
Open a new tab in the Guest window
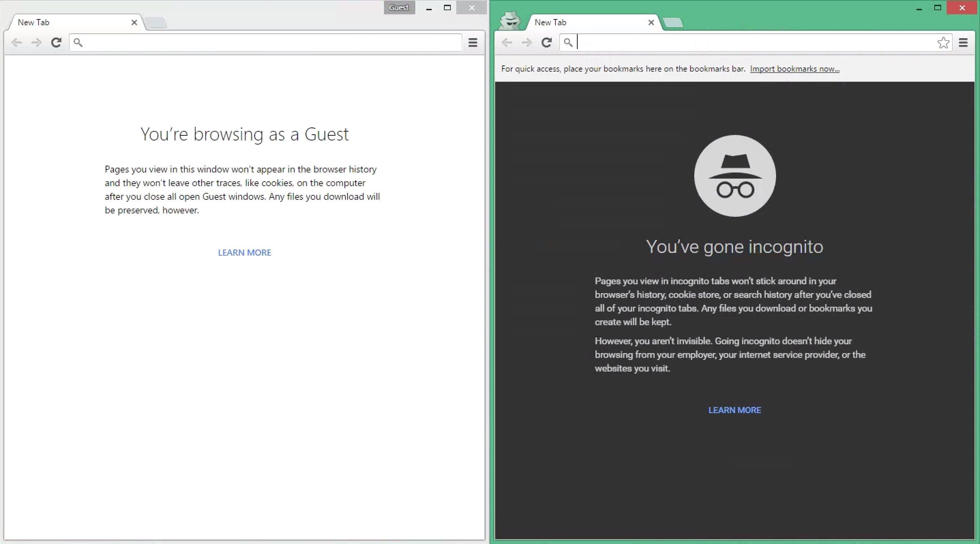click(157, 23)
